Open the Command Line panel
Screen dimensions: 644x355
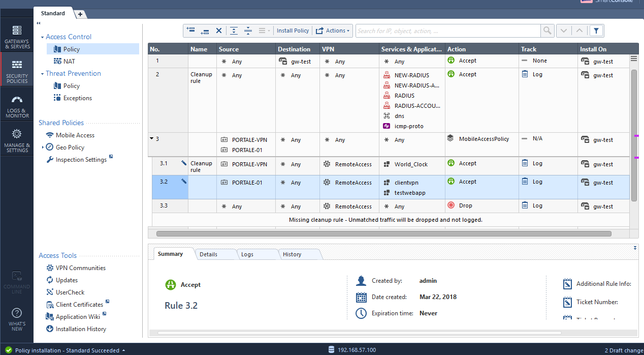[x=17, y=282]
